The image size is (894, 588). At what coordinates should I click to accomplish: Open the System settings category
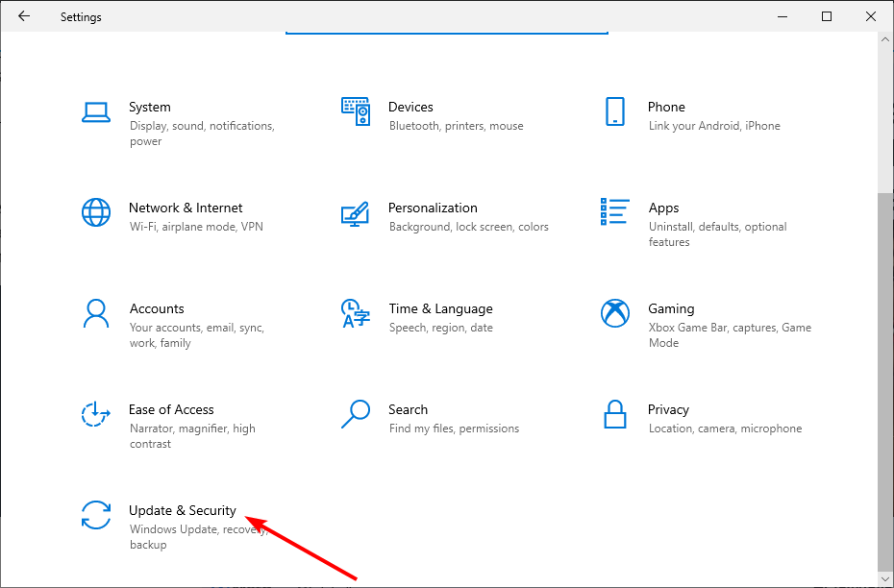(x=150, y=107)
